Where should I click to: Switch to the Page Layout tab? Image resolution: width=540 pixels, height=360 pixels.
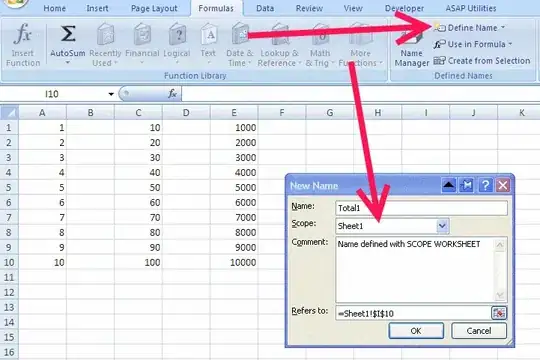tap(154, 8)
